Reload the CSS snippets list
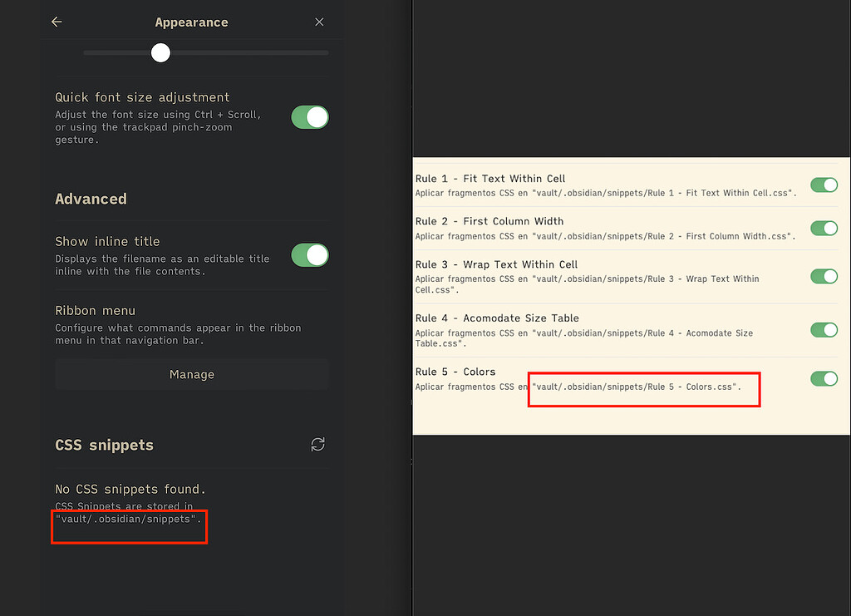 [x=317, y=445]
